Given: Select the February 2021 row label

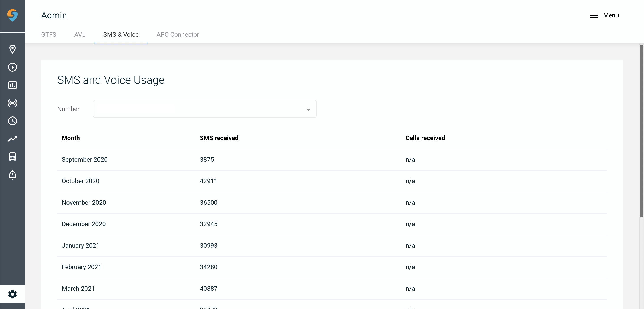Looking at the screenshot, I should [81, 267].
